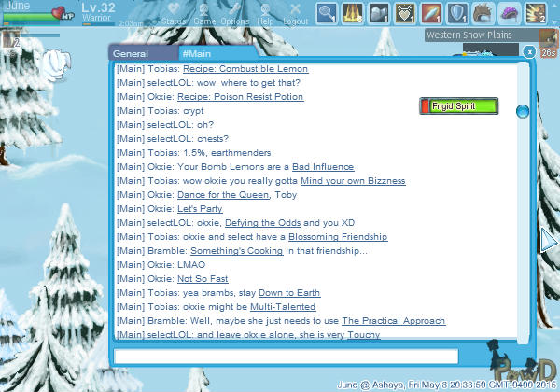Open the Recipe: Combustible Lemon link

(245, 69)
